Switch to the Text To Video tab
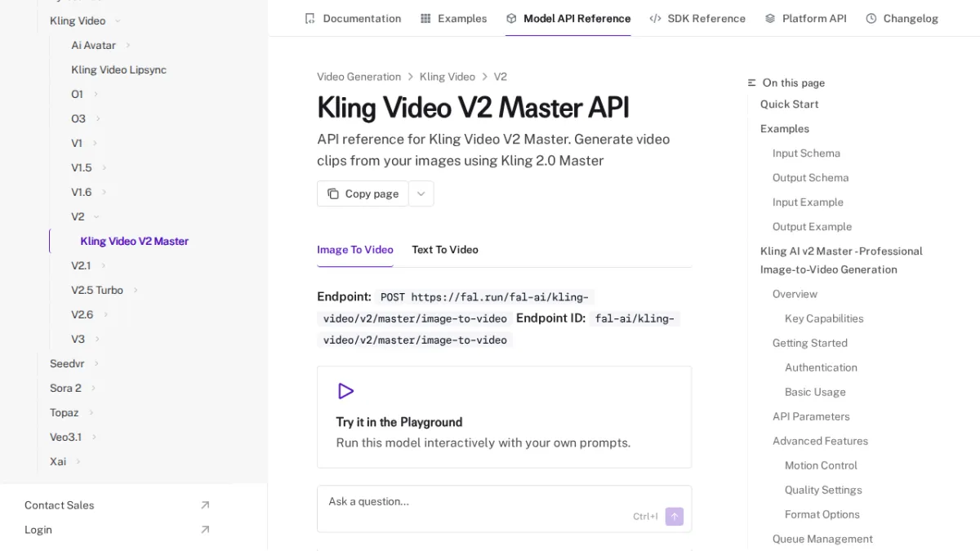980x551 pixels. (445, 250)
